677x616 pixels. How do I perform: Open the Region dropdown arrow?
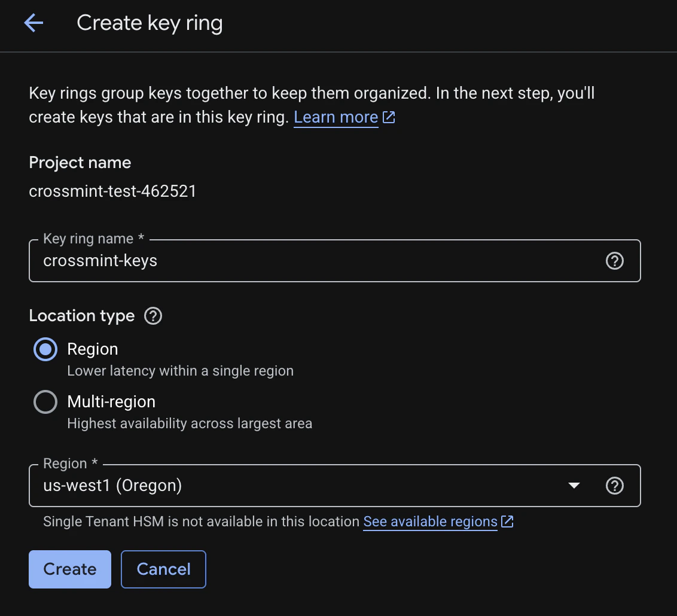pyautogui.click(x=574, y=486)
